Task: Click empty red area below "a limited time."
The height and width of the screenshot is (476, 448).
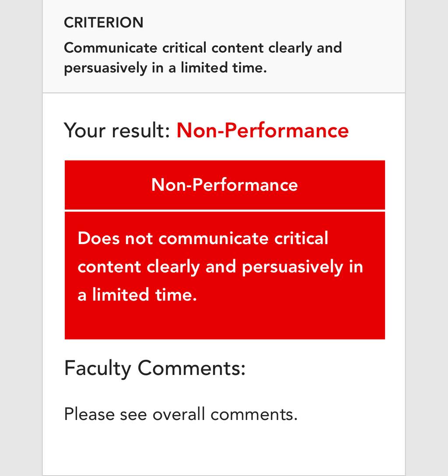Action: click(x=224, y=322)
